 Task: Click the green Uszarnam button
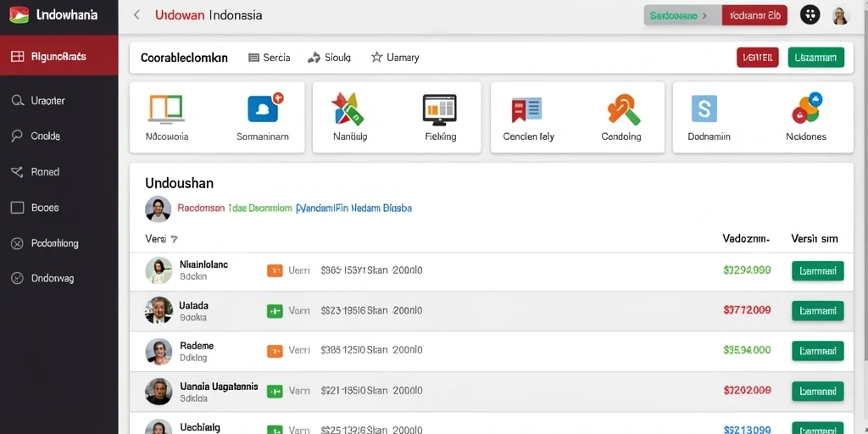coord(816,58)
